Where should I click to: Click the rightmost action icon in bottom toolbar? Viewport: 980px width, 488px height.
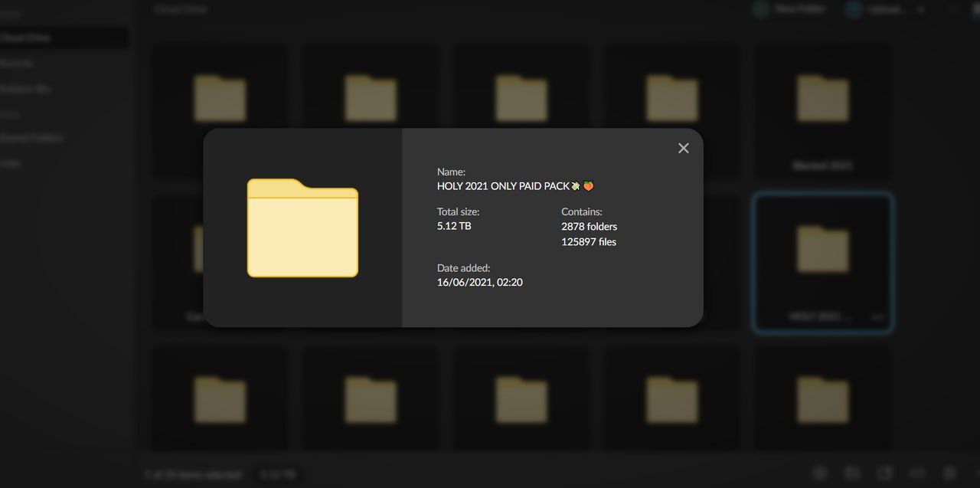(x=949, y=474)
